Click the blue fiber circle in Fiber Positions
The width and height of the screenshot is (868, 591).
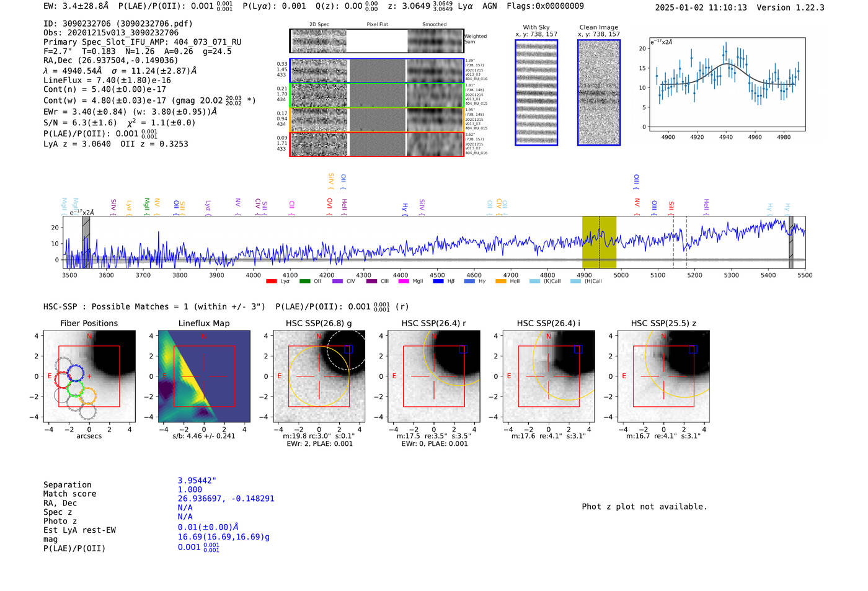[x=75, y=373]
